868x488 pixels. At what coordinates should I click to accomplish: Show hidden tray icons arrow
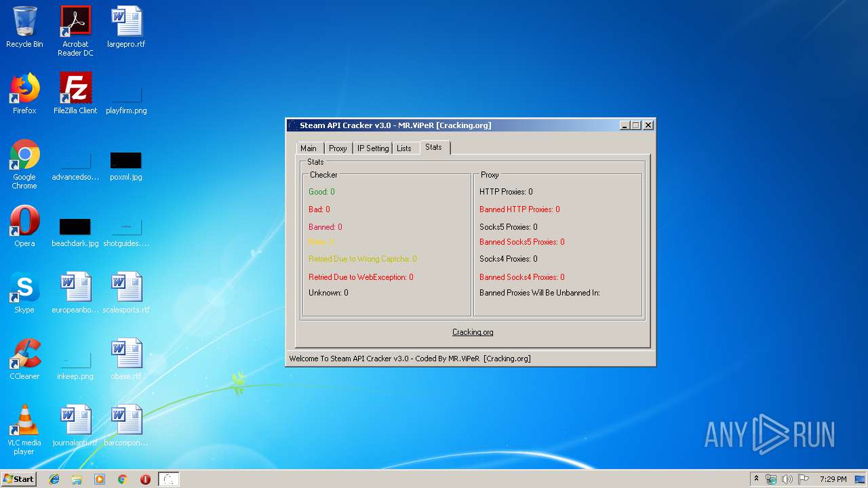click(756, 479)
